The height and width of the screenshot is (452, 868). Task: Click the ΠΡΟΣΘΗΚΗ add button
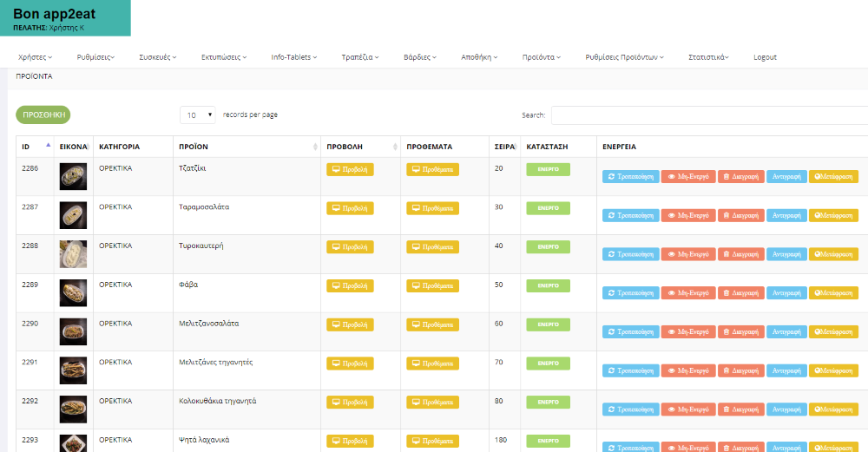43,115
